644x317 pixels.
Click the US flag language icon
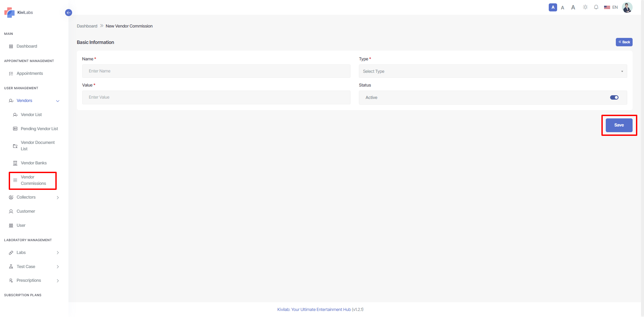pos(607,7)
